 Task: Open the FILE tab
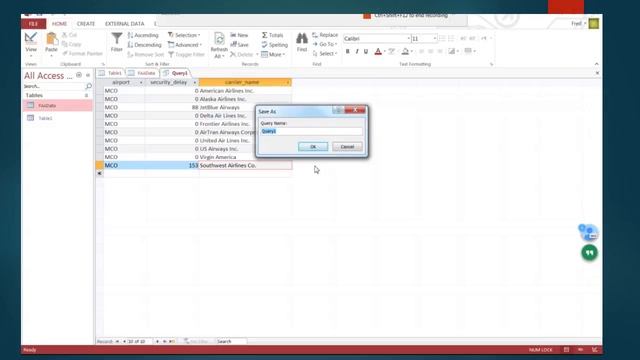pyautogui.click(x=33, y=24)
